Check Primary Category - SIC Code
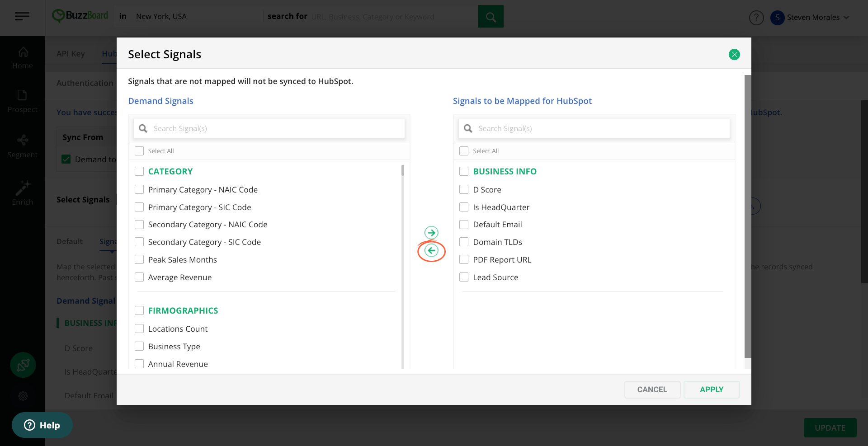The image size is (868, 446). [x=139, y=207]
